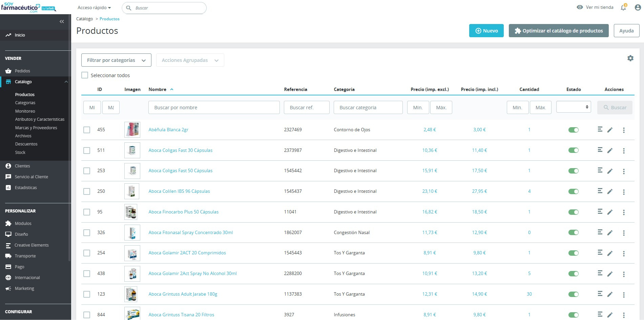Screen dimensions: 644x320
Task: Disable the status toggle for Aboca Coligas Fast 50 Cápsulas
Action: coord(574,171)
